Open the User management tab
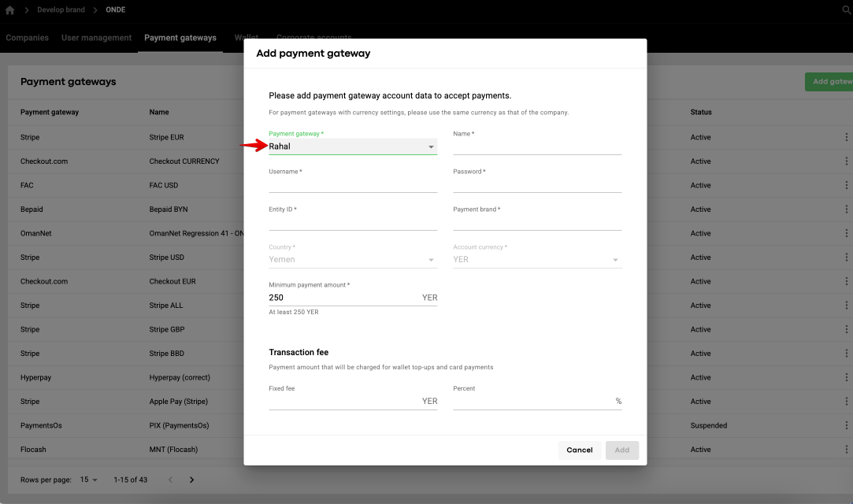853x504 pixels. (x=96, y=38)
